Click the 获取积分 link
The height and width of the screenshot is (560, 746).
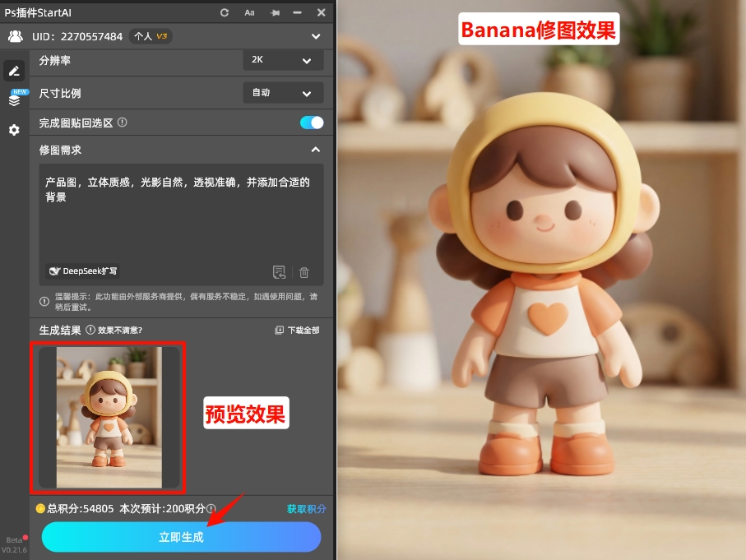tap(306, 509)
